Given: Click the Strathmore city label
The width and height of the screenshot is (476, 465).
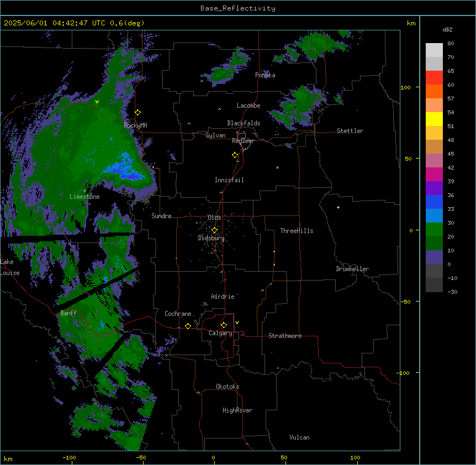Looking at the screenshot, I should 285,336.
